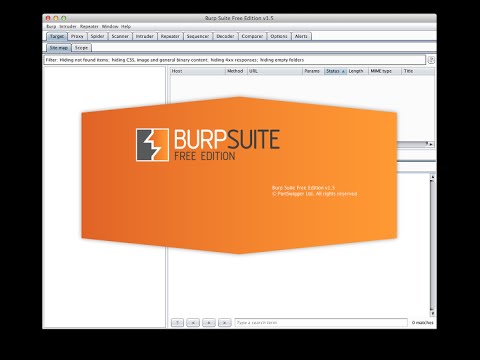The width and height of the screenshot is (480, 360).
Task: Focus the 'Type a search term' field
Action: click(x=321, y=323)
